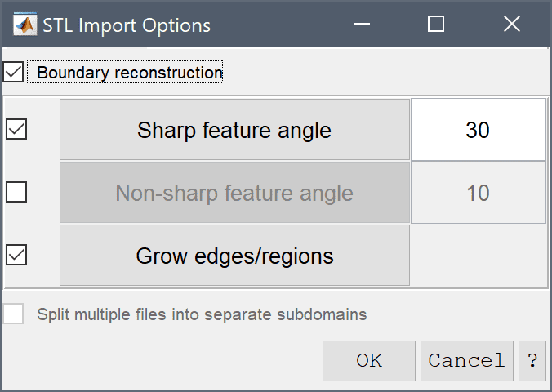Click the Boundary reconstruction label text

point(130,73)
